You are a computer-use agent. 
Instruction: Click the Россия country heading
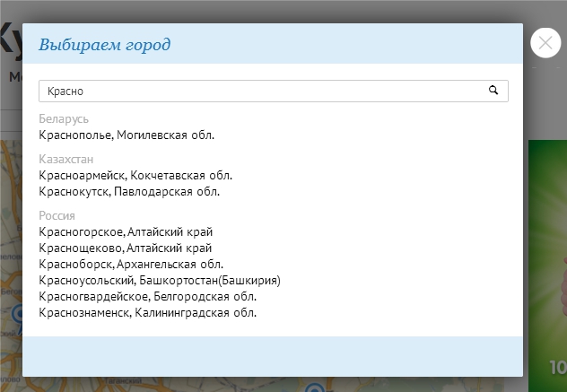(57, 216)
